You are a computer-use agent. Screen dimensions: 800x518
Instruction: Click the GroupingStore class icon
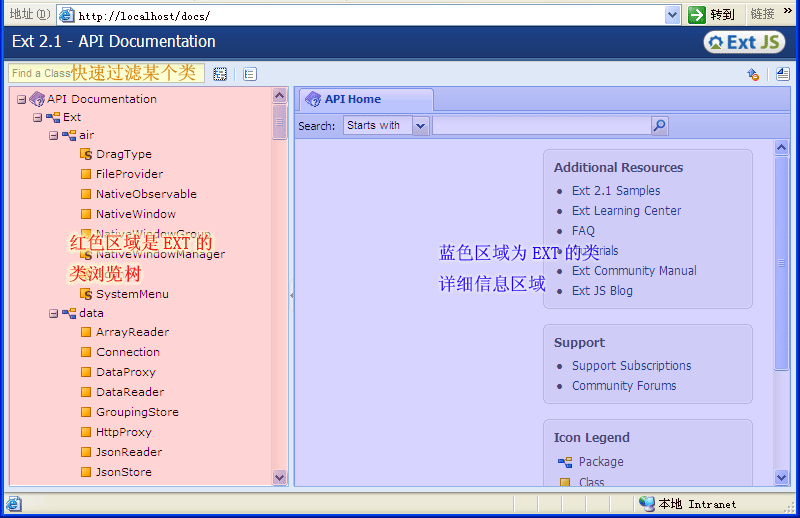86,412
